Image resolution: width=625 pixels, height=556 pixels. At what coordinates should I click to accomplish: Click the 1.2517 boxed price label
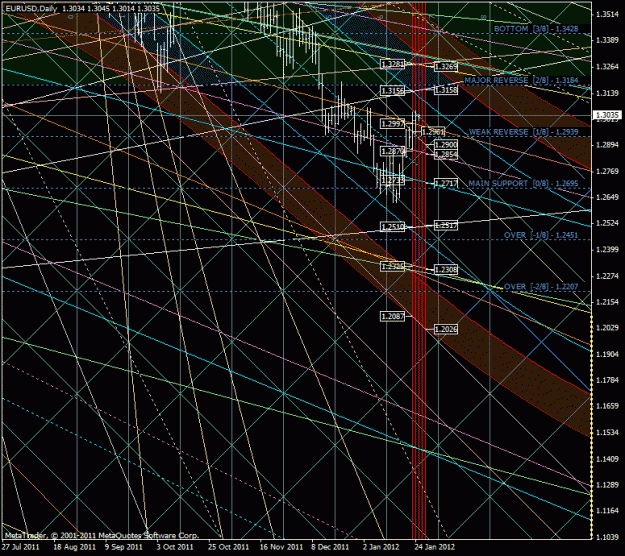coord(446,226)
